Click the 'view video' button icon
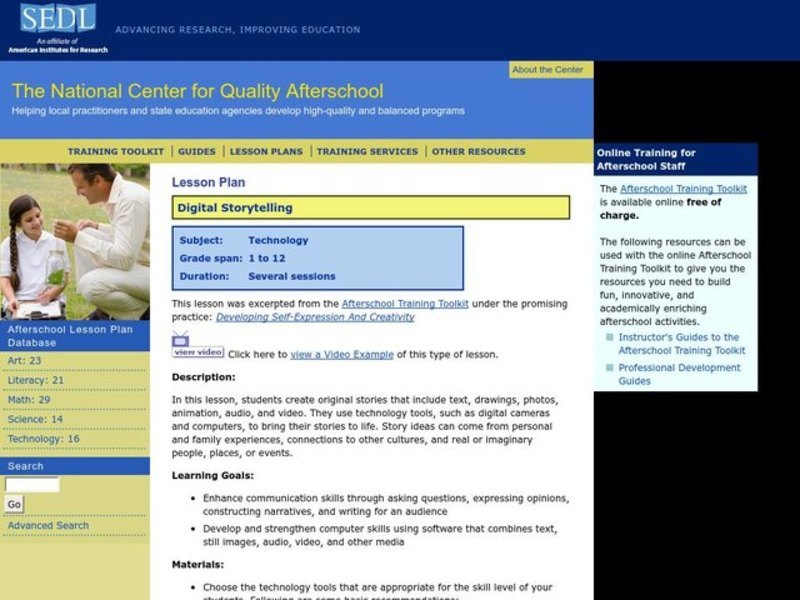The width and height of the screenshot is (800, 600). (x=196, y=352)
